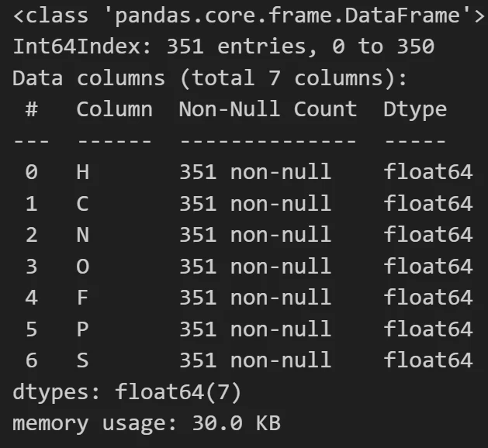Click column name N in row 2
Viewport: 488px width, 448px height.
[83, 235]
